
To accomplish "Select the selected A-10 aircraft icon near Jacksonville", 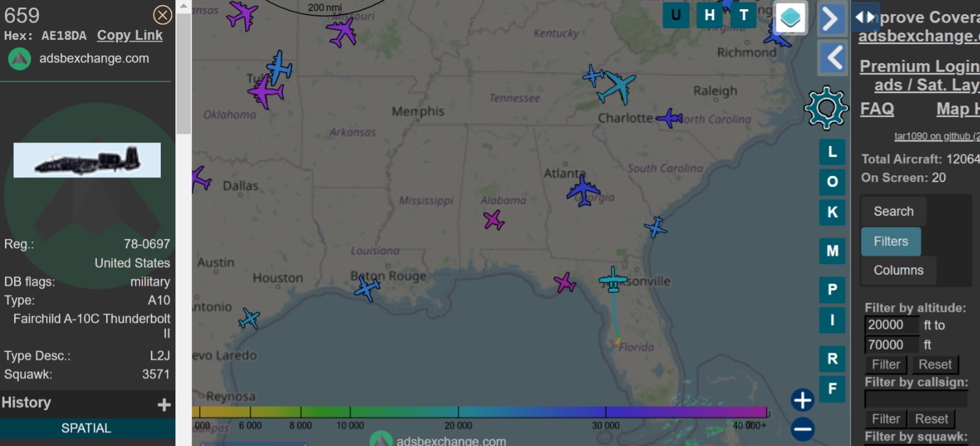I will [x=613, y=279].
